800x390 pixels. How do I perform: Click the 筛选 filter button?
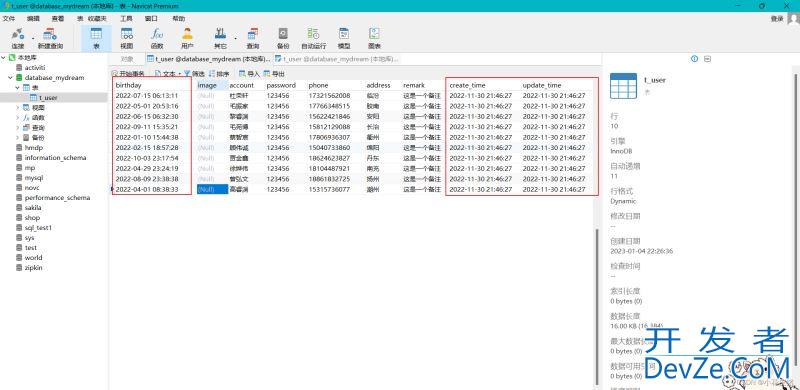[194, 74]
